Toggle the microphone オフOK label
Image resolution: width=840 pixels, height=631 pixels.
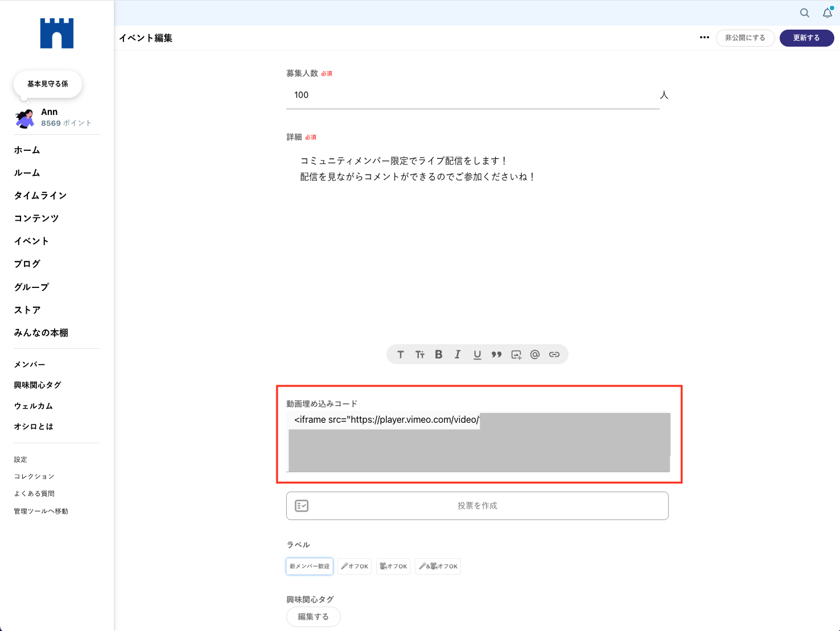[355, 566]
